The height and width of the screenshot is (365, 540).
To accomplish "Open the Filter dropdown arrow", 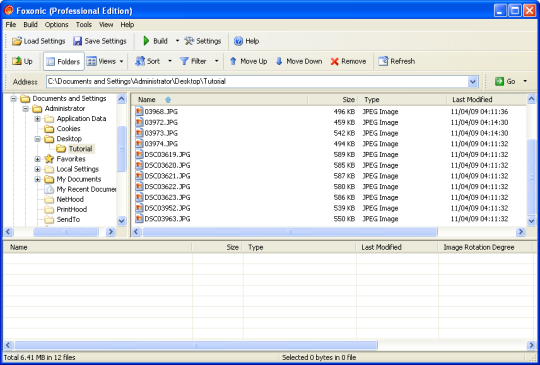I will coord(216,61).
